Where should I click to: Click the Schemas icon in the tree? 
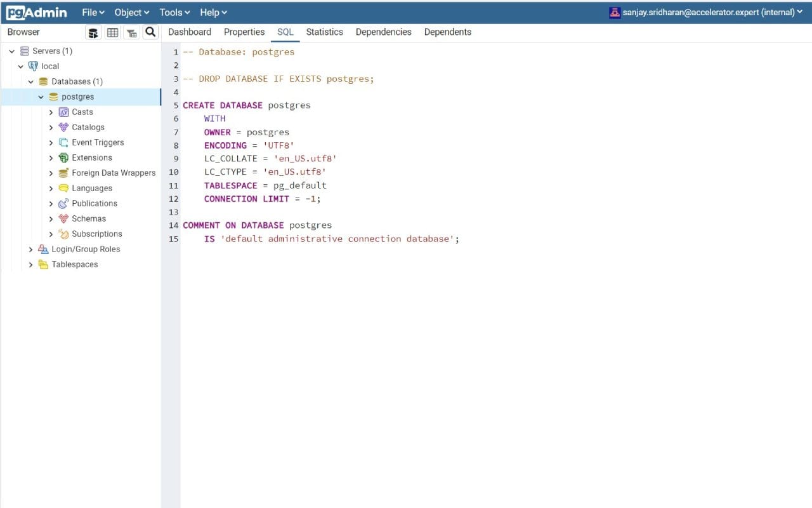tap(63, 218)
